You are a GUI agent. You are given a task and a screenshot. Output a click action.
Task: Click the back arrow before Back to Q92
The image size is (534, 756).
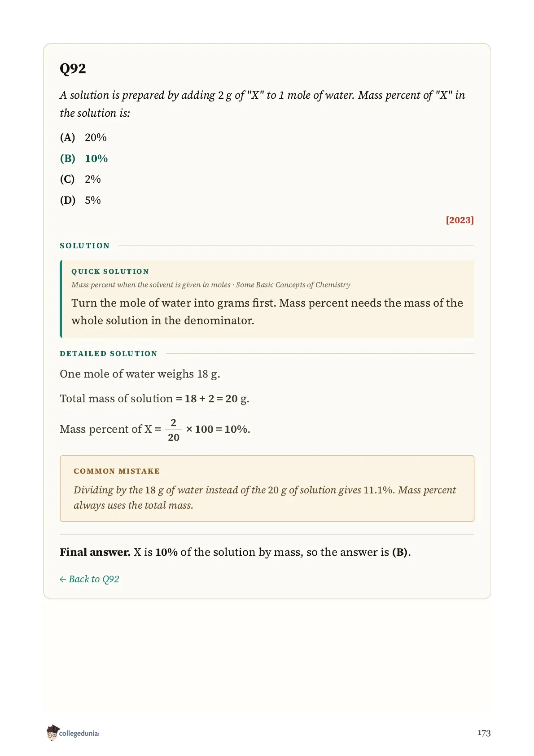point(63,580)
